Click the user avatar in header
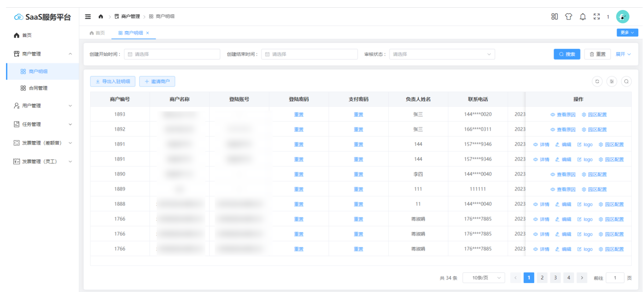The image size is (644, 292). (x=622, y=17)
